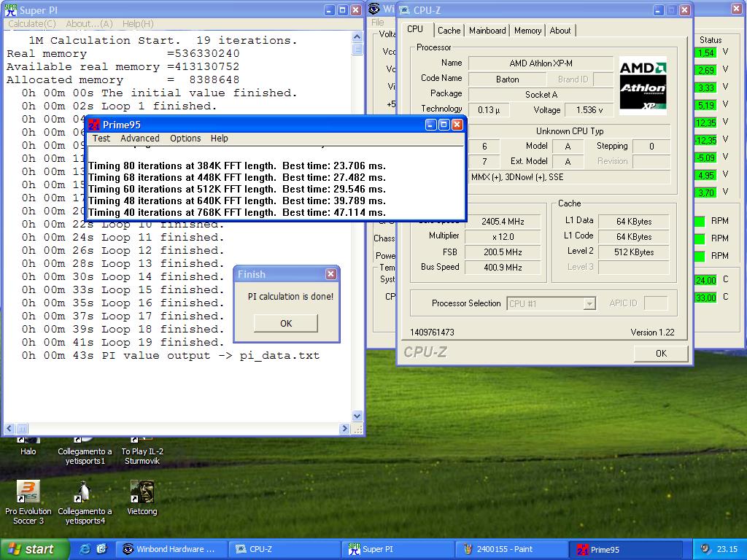747x560 pixels.
Task: Click the CPU-Z Name field AMD Athlon XP-M
Action: pos(541,63)
